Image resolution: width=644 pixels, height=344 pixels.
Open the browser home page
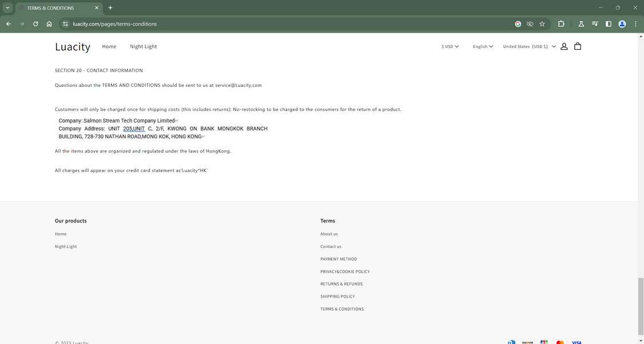(49, 24)
